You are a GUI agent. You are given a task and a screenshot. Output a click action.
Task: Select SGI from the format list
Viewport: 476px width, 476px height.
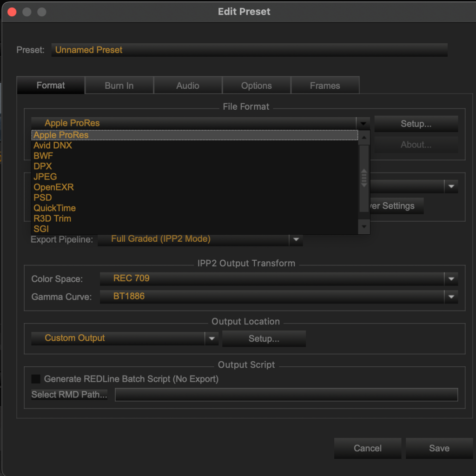(x=195, y=229)
